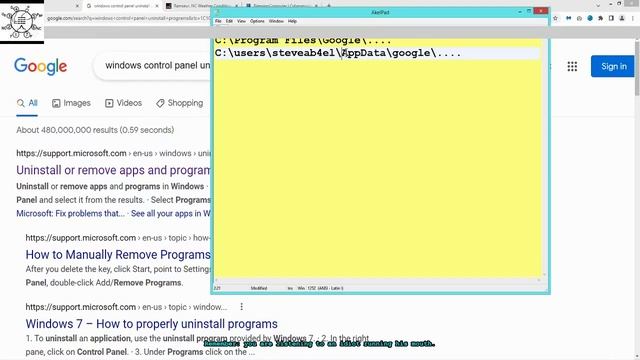Toggle Chrome side panel icon
640x360 pixels.
(x=611, y=18)
